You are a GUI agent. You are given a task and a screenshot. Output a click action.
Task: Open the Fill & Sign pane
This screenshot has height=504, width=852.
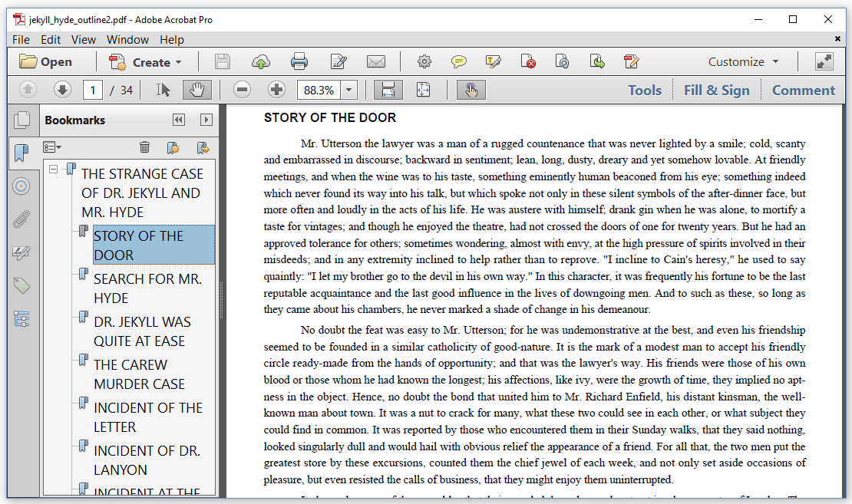(717, 91)
